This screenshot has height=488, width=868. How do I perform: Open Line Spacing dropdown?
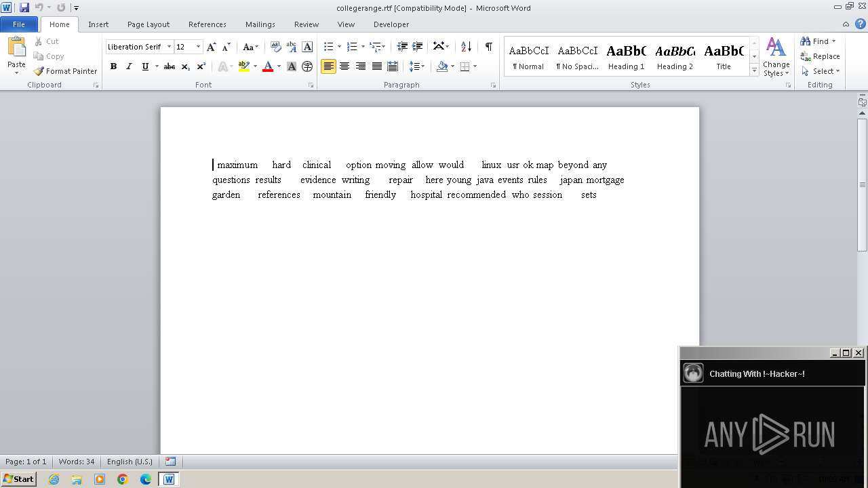(416, 66)
